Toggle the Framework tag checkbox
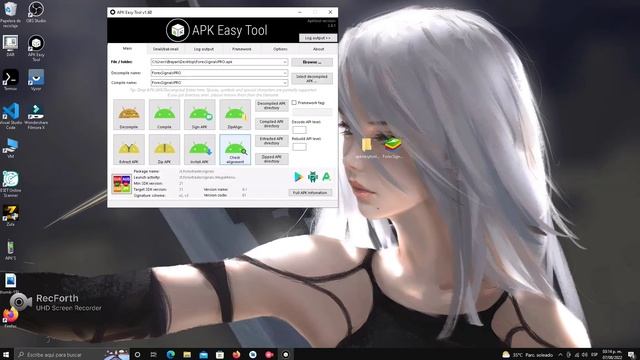The image size is (640, 360). [x=294, y=103]
